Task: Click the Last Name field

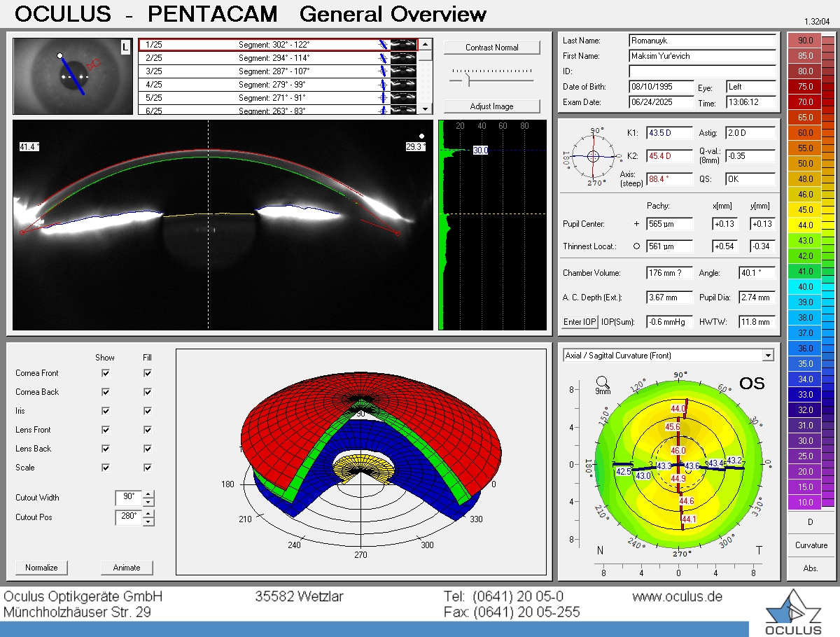Action: pyautogui.click(x=702, y=41)
